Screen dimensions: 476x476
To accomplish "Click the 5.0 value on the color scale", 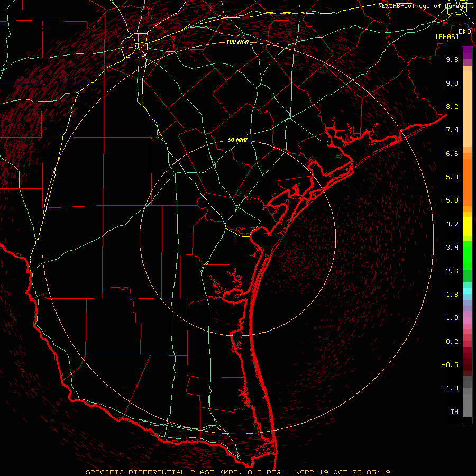I will coord(452,200).
